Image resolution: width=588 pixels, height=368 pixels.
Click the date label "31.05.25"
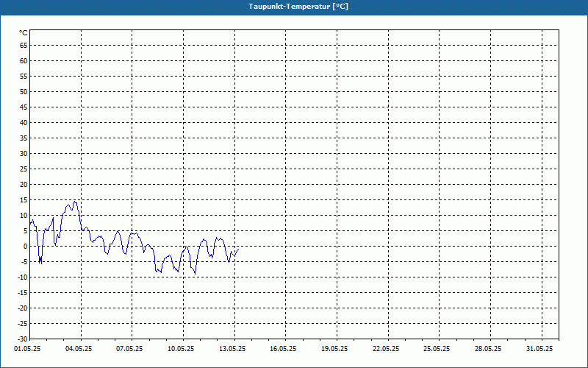(539, 349)
